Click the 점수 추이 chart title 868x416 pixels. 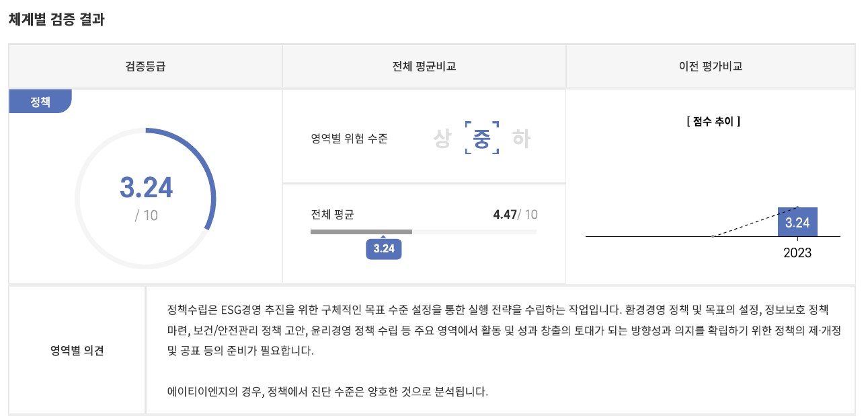coord(713,123)
